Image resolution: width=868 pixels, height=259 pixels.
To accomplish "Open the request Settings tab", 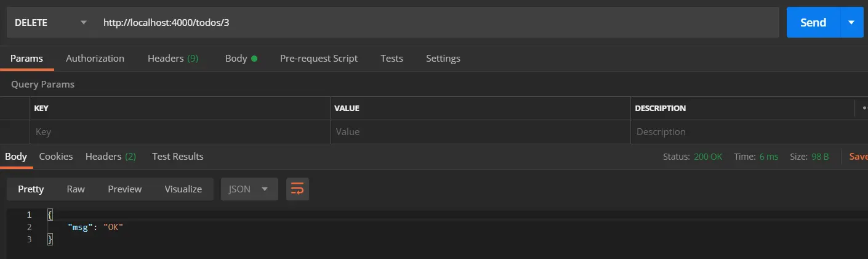I will point(443,59).
